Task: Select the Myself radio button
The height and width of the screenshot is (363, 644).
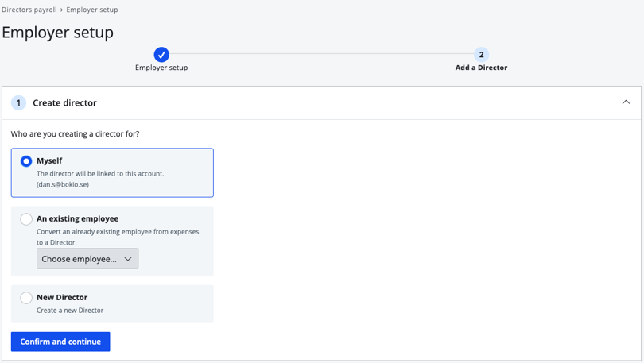Action: click(26, 161)
